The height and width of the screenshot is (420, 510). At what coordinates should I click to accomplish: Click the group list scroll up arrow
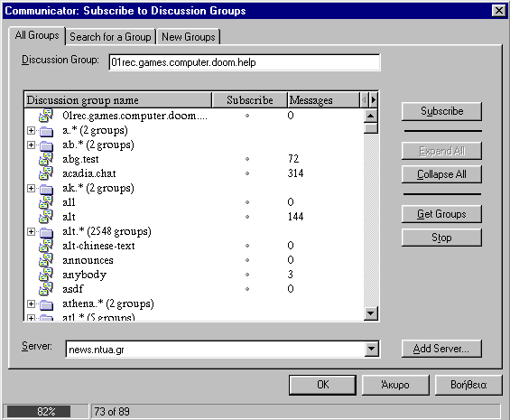[x=371, y=116]
